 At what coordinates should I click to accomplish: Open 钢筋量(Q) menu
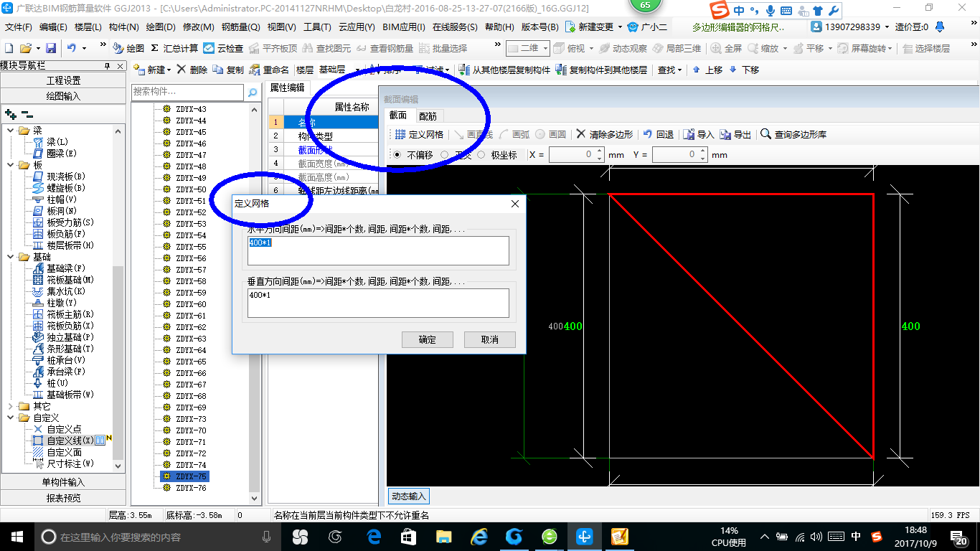(240, 27)
